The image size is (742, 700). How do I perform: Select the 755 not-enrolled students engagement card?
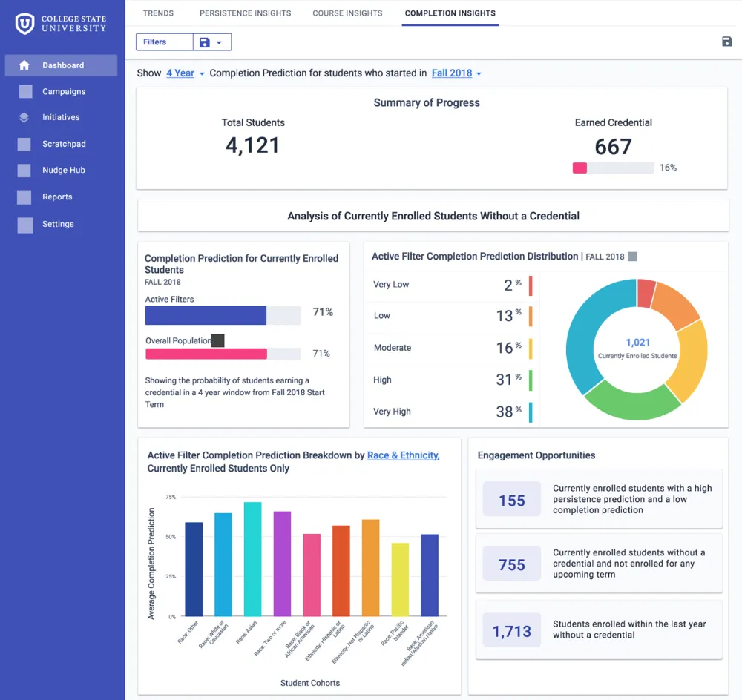(x=599, y=564)
